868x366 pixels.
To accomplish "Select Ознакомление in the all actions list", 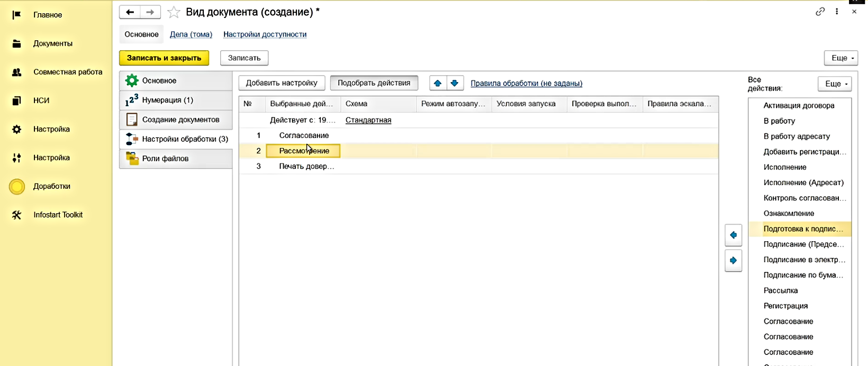I will pos(789,213).
